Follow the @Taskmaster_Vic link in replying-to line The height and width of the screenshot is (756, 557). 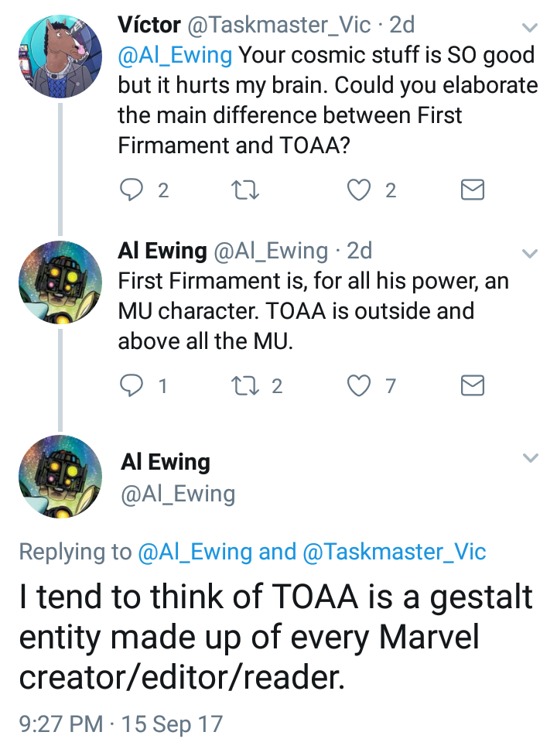(395, 552)
